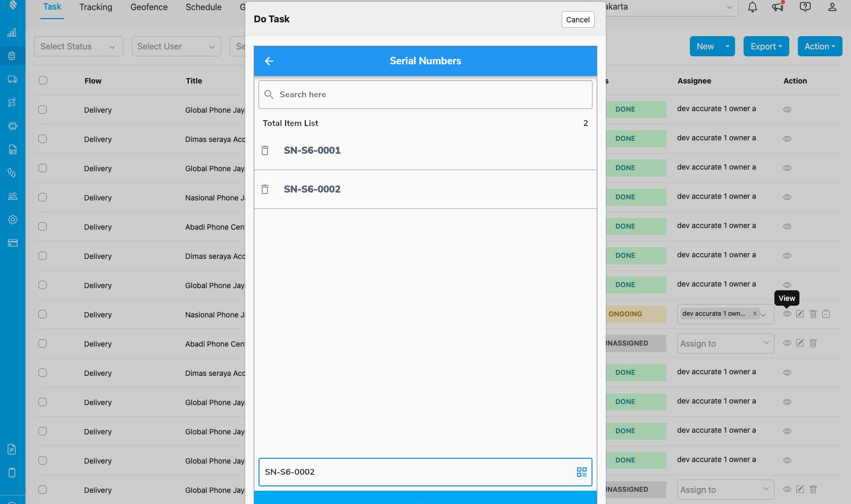Click the New button
This screenshot has width=851, height=504.
point(705,46)
